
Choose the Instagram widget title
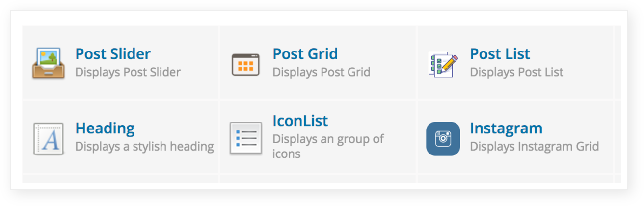(x=506, y=129)
